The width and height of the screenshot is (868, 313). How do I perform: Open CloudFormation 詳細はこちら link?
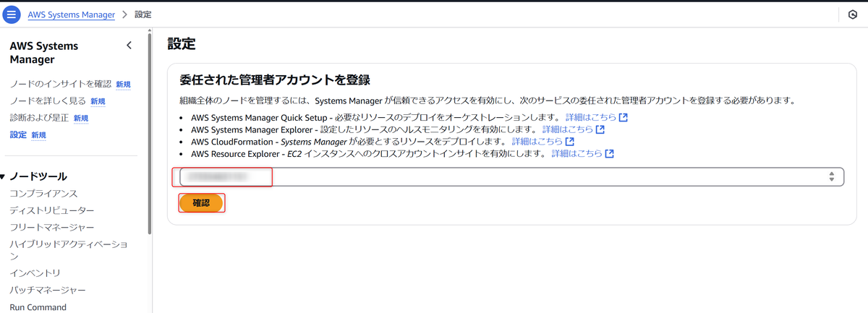point(537,142)
